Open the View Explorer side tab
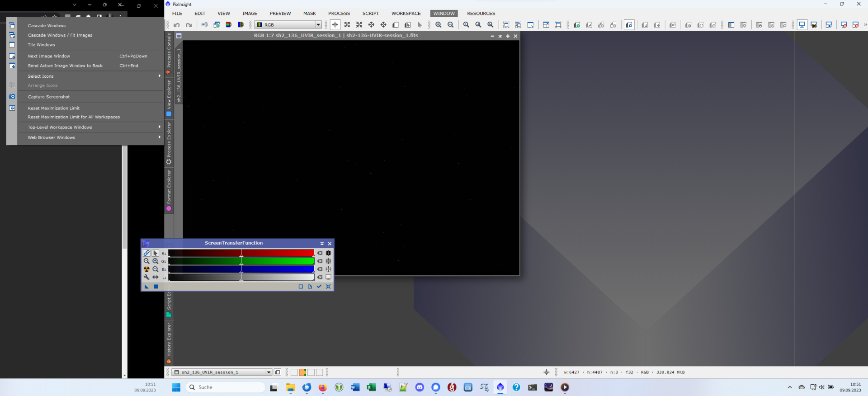The width and height of the screenshot is (868, 396). [x=169, y=98]
